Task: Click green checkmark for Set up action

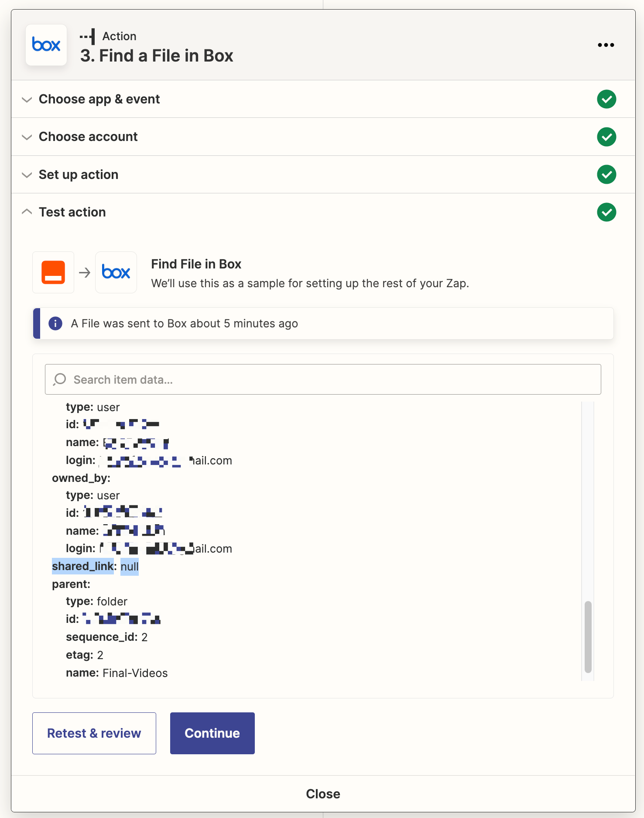Action: pyautogui.click(x=606, y=175)
